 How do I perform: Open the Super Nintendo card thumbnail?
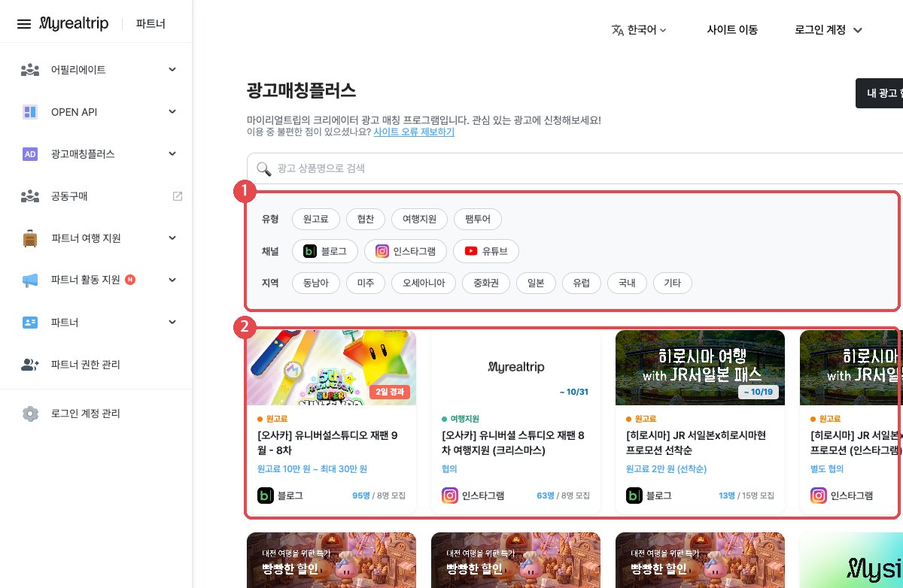coord(331,368)
